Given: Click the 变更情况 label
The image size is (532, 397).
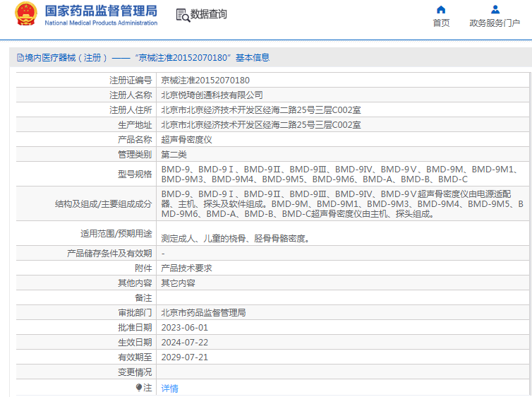Looking at the screenshot, I should pyautogui.click(x=135, y=372).
